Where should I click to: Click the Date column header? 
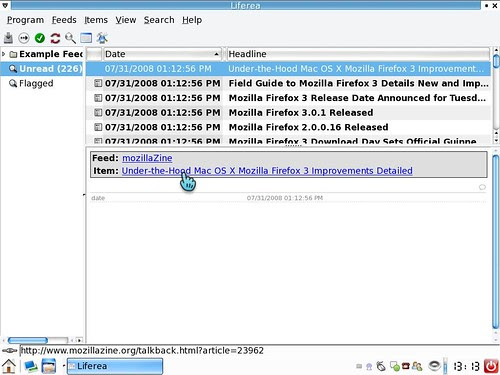(162, 54)
